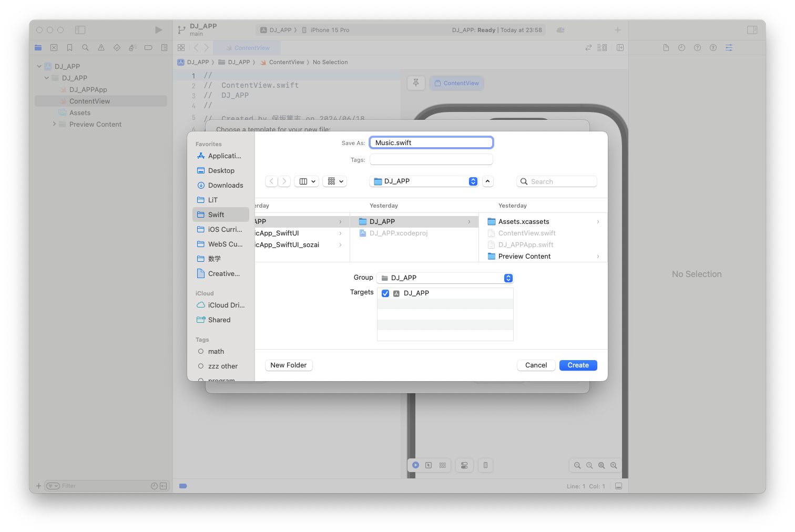Select the math tag circle

click(x=201, y=351)
